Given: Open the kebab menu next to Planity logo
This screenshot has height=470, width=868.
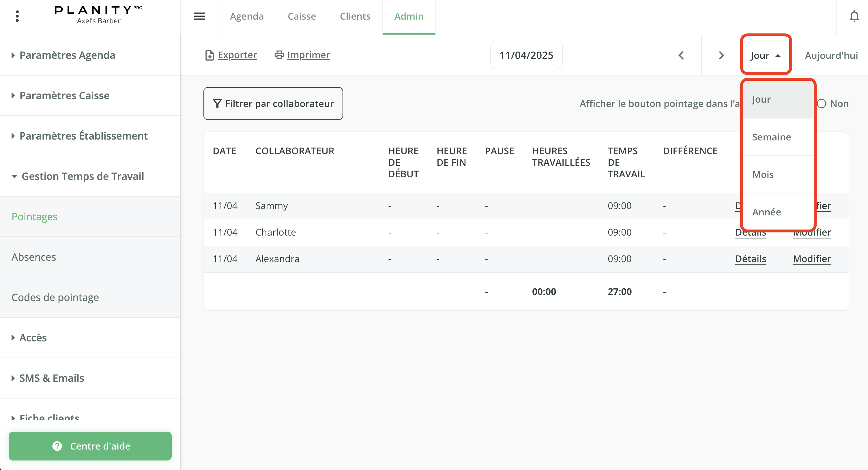Looking at the screenshot, I should (x=17, y=16).
